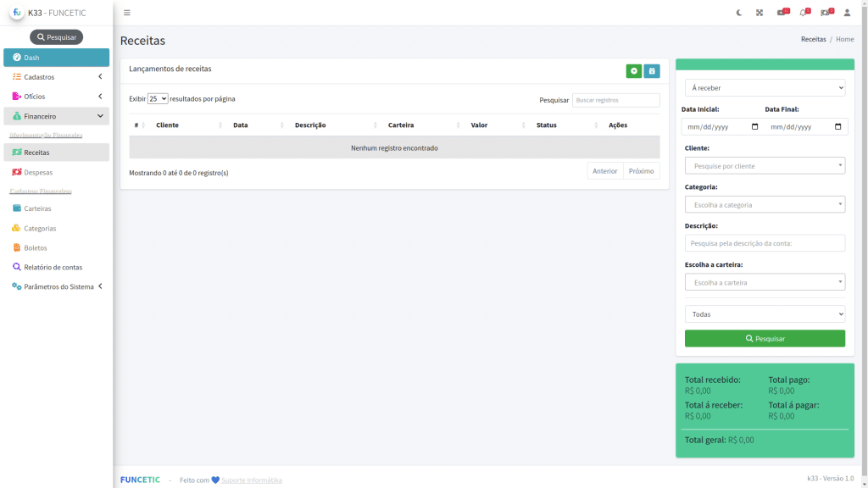
Task: Toggle dark mode with the moon icon
Action: point(738,13)
